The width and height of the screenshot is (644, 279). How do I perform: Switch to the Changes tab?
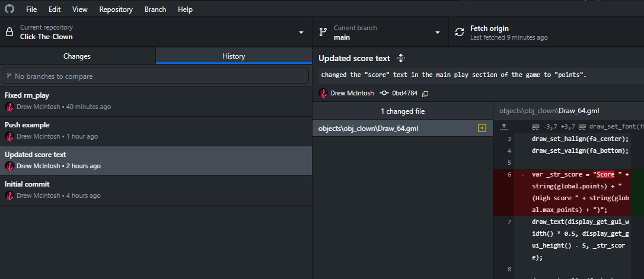click(77, 56)
